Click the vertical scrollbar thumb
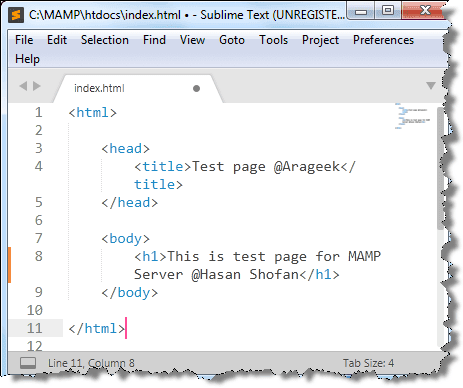 click(x=440, y=168)
